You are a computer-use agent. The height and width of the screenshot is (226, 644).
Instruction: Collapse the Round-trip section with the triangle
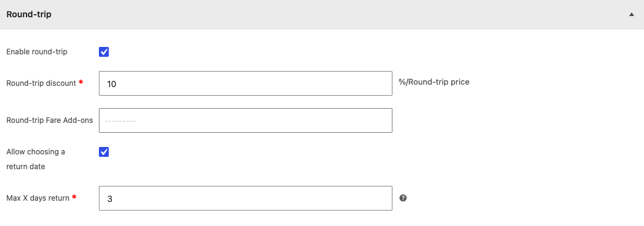(x=631, y=14)
